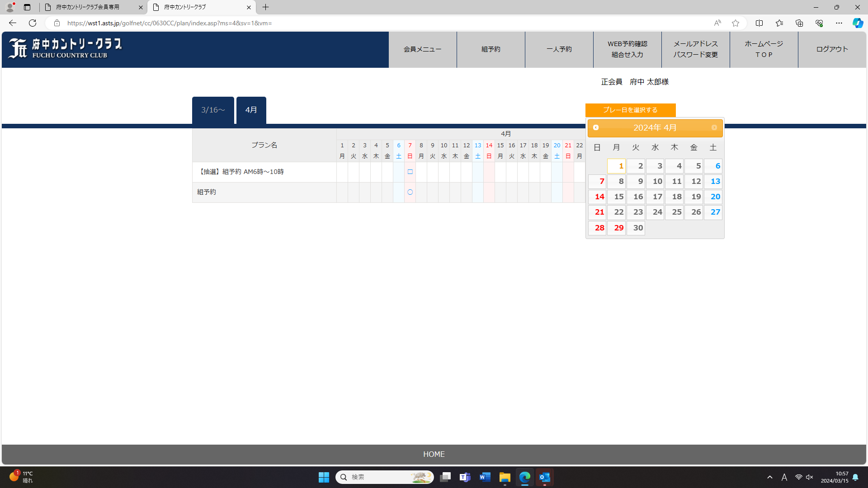The width and height of the screenshot is (868, 488).
Task: Open browser settings ellipsis menu
Action: [839, 23]
